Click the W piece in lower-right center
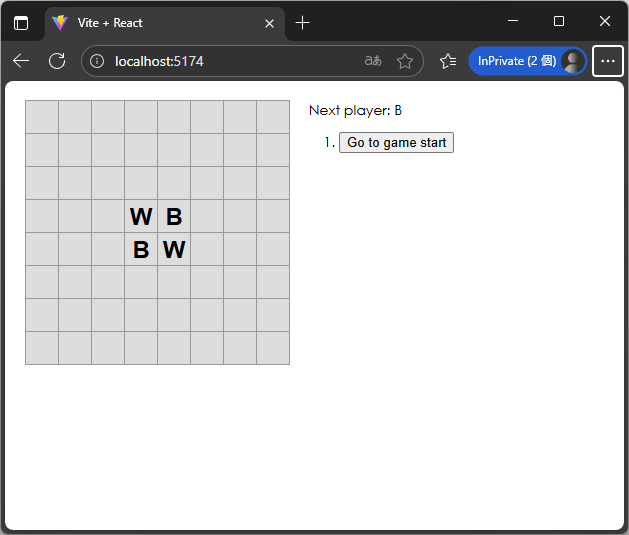 (x=174, y=249)
